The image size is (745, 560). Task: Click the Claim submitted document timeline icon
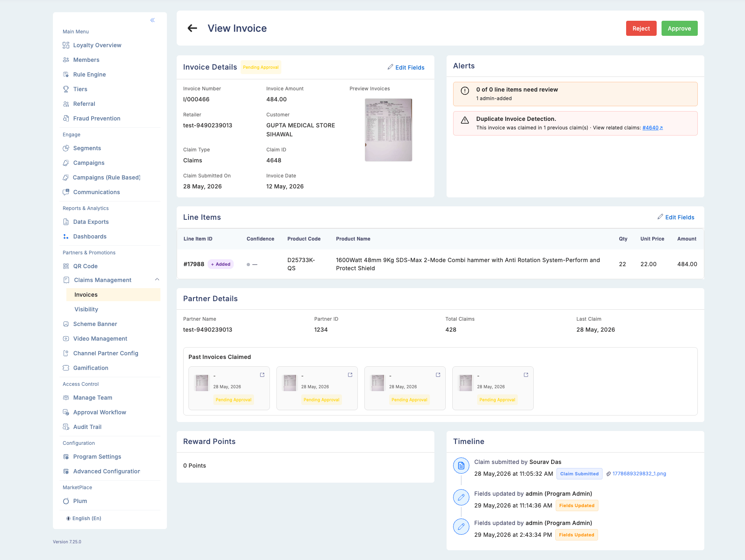461,466
